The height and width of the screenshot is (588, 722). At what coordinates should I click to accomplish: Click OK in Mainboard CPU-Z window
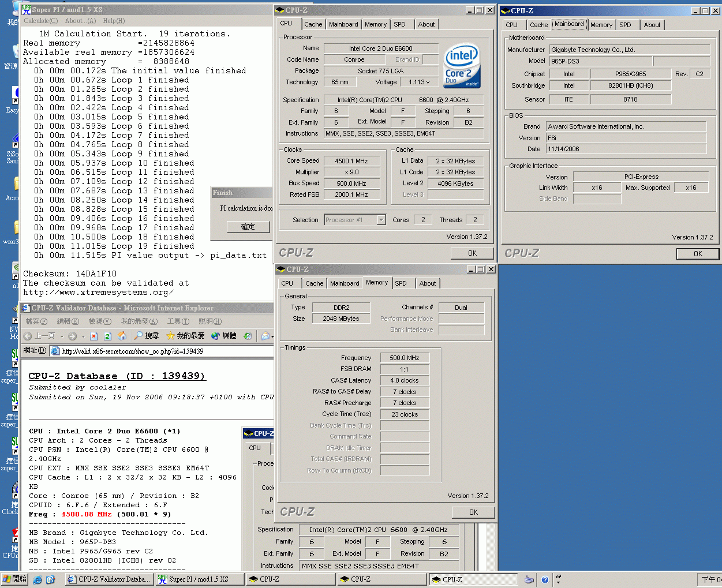pyautogui.click(x=698, y=254)
